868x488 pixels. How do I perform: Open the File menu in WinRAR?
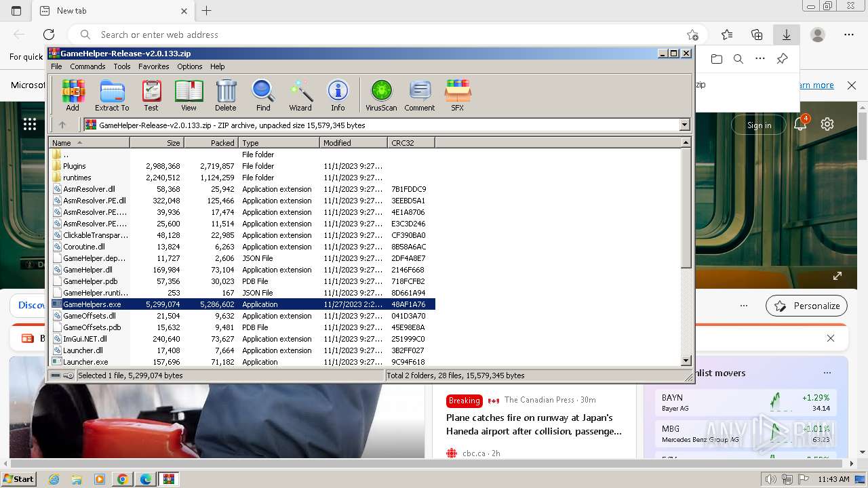tap(56, 66)
